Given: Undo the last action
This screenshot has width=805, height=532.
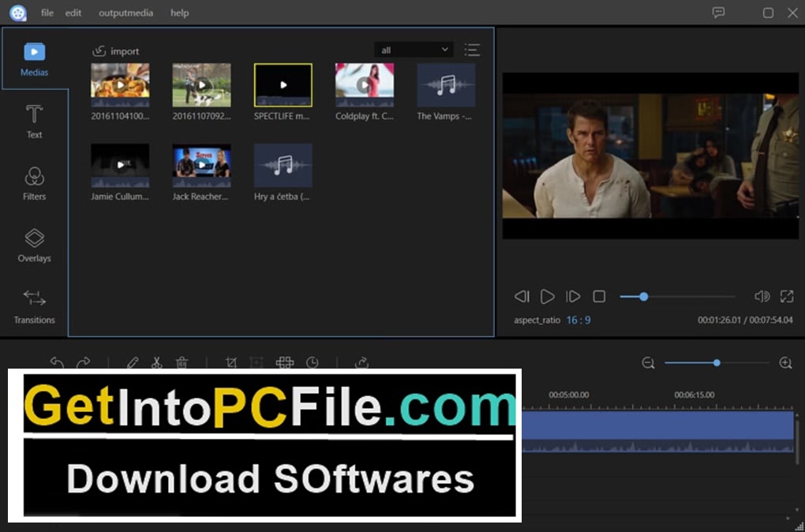Looking at the screenshot, I should point(57,362).
